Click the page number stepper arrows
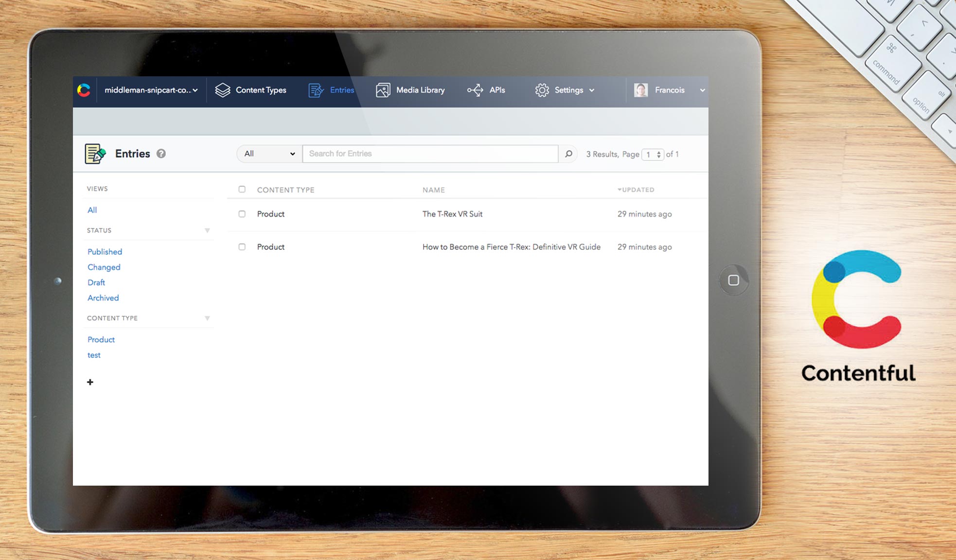 659,154
